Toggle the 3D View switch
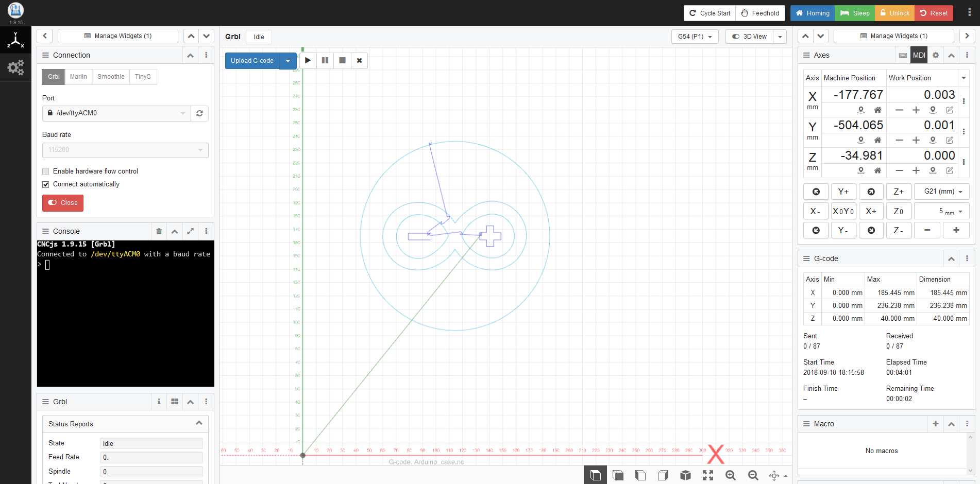Screen dimensions: 980x484 [x=750, y=37]
